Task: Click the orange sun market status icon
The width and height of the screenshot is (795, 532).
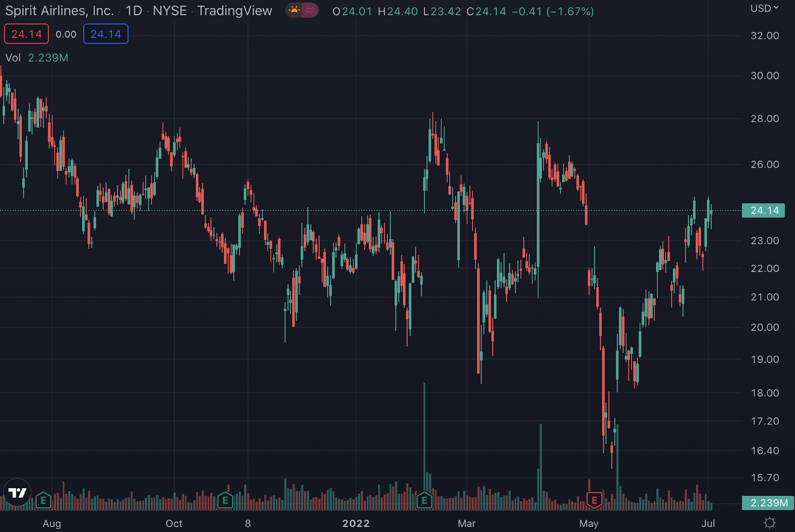Action: pyautogui.click(x=294, y=10)
